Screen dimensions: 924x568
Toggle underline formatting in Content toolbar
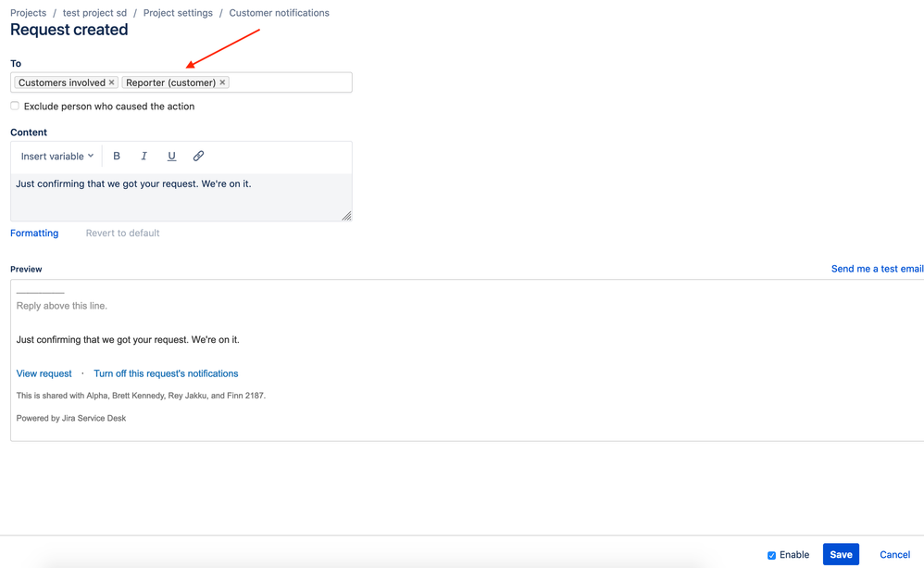pyautogui.click(x=171, y=157)
